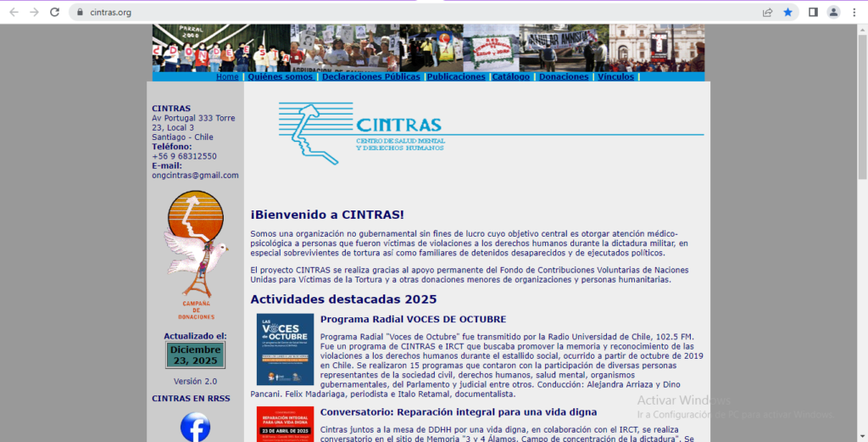Click the Actualizado el: label
868x442 pixels.
196,336
